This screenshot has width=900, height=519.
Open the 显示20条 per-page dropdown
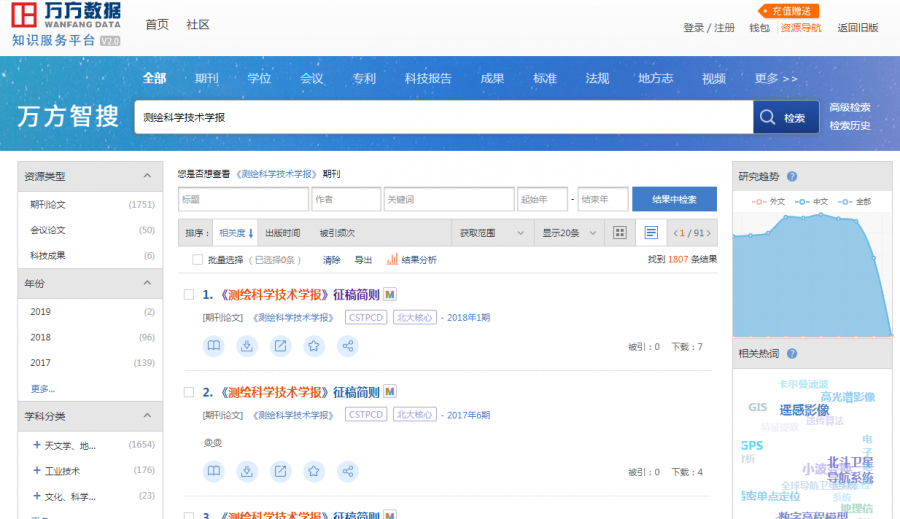click(569, 233)
